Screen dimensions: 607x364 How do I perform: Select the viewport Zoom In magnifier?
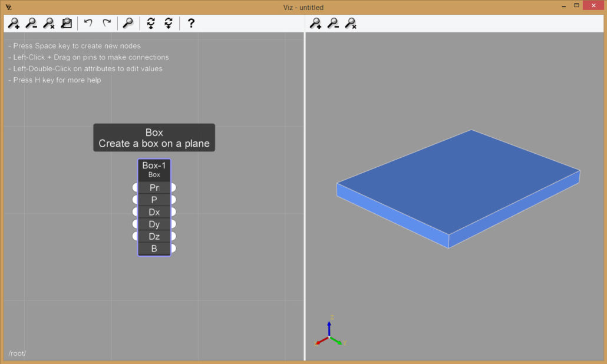tap(316, 23)
